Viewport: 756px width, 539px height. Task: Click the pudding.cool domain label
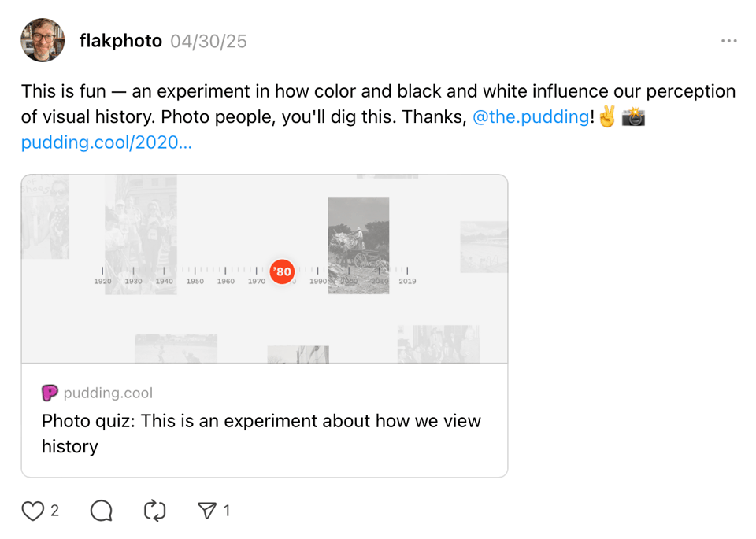pos(108,393)
